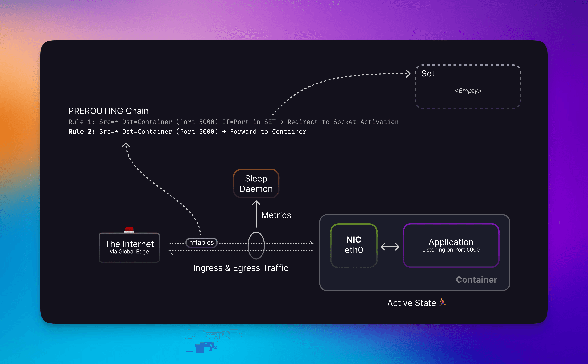Click The Internet via Global Edge box
Screen dimensions: 588x364
click(x=129, y=247)
